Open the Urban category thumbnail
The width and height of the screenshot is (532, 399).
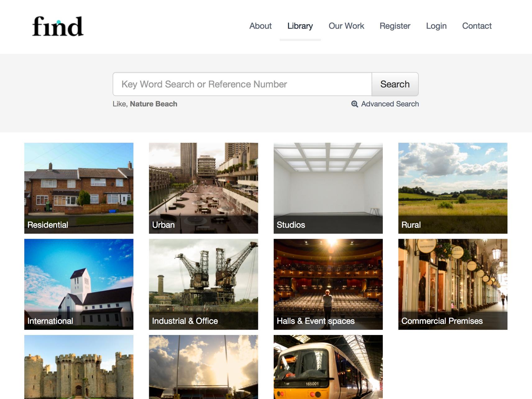(204, 188)
